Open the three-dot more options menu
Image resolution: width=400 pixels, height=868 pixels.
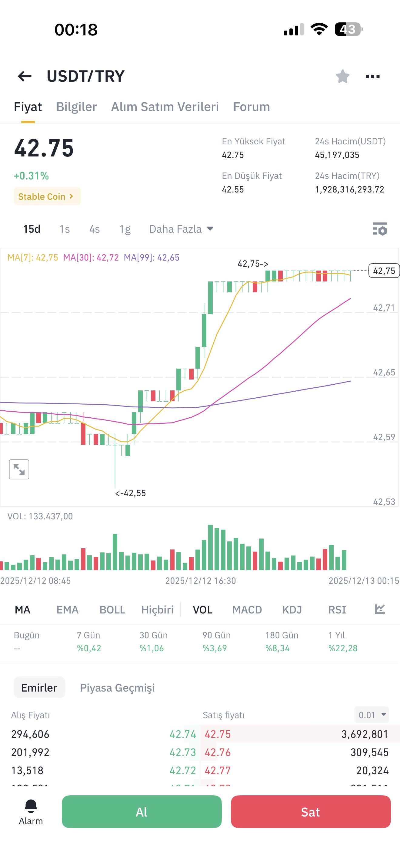tap(372, 76)
